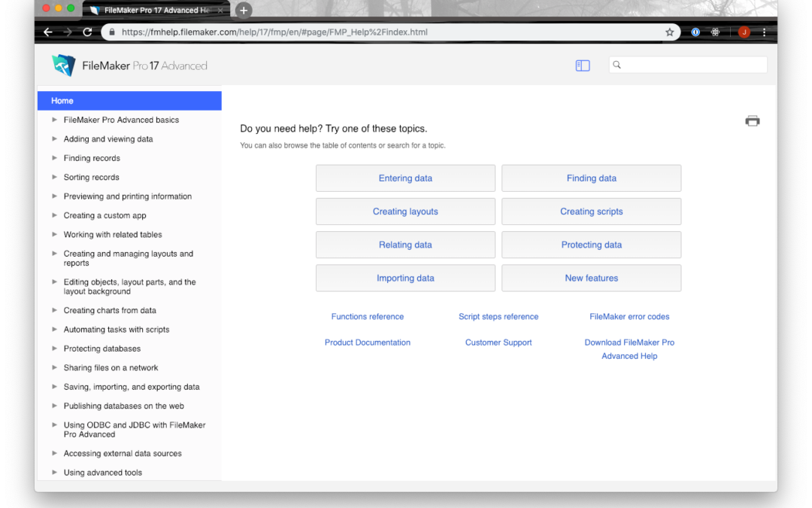Print the help page via printer icon
Screen dimensions: 812x508
(753, 120)
